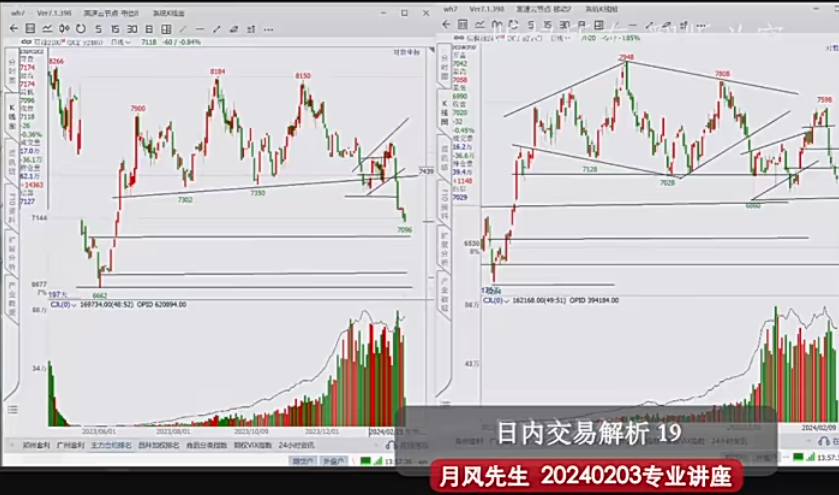The width and height of the screenshot is (839, 495).
Task: Click OPID 620894.00 value in left volume panel
Action: [x=162, y=304]
